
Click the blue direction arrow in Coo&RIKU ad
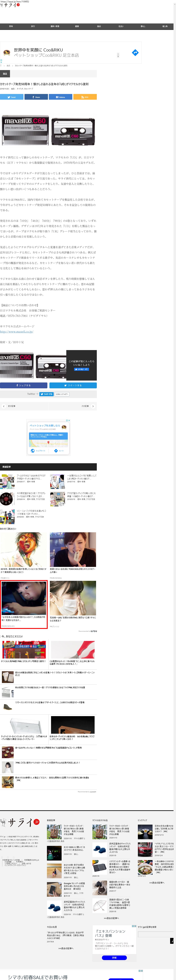[x=135, y=52]
